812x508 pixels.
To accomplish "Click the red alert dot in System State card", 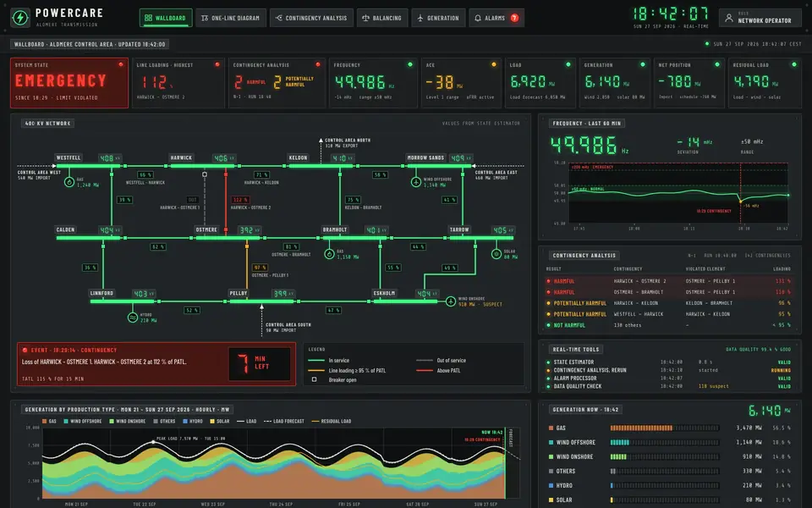I will [x=121, y=65].
